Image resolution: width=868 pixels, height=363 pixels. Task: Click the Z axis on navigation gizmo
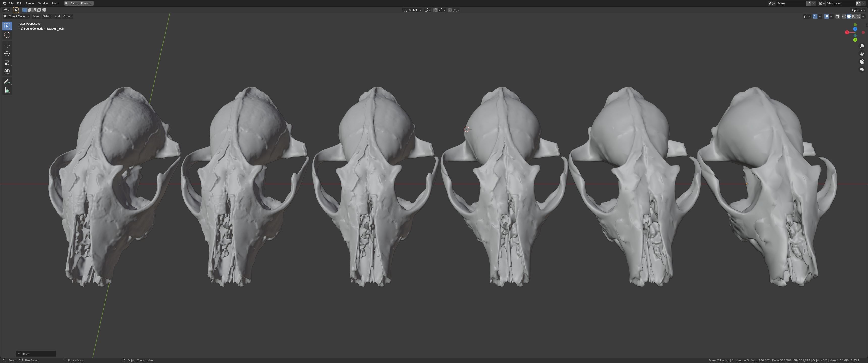(855, 29)
